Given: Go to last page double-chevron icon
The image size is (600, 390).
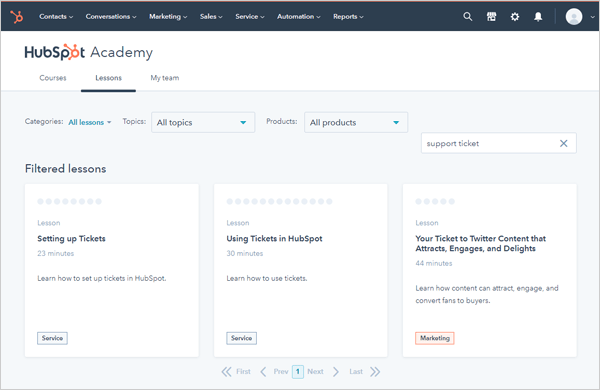Looking at the screenshot, I should pyautogui.click(x=375, y=372).
